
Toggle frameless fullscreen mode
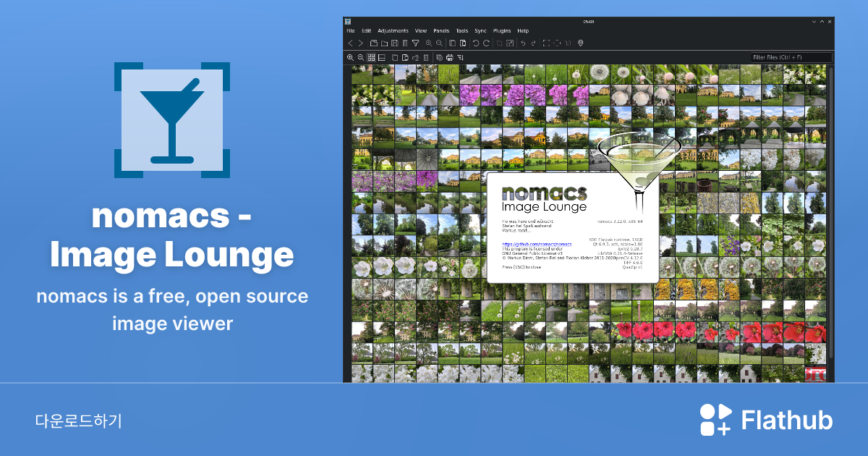click(x=558, y=43)
